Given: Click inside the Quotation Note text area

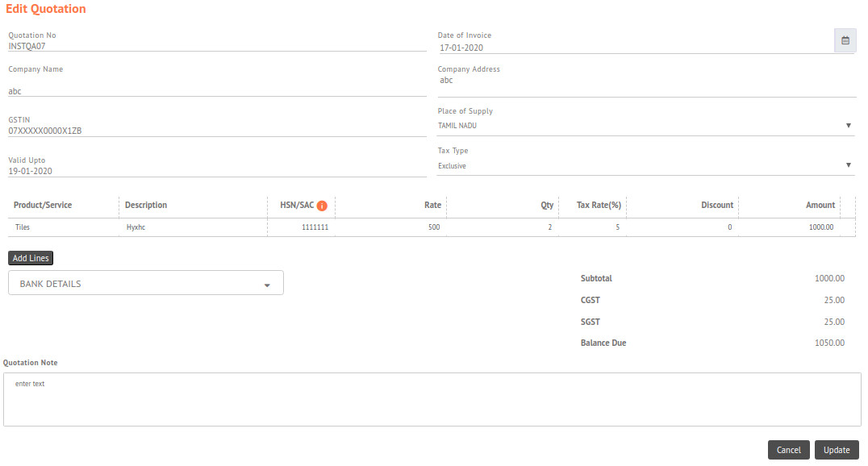Looking at the screenshot, I should click(432, 399).
